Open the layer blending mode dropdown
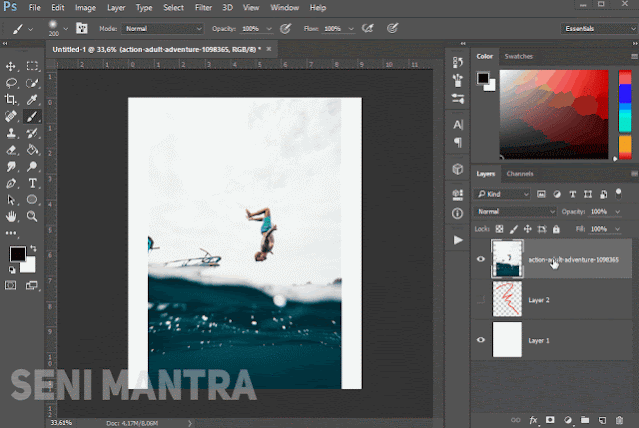The image size is (639, 428). [515, 212]
